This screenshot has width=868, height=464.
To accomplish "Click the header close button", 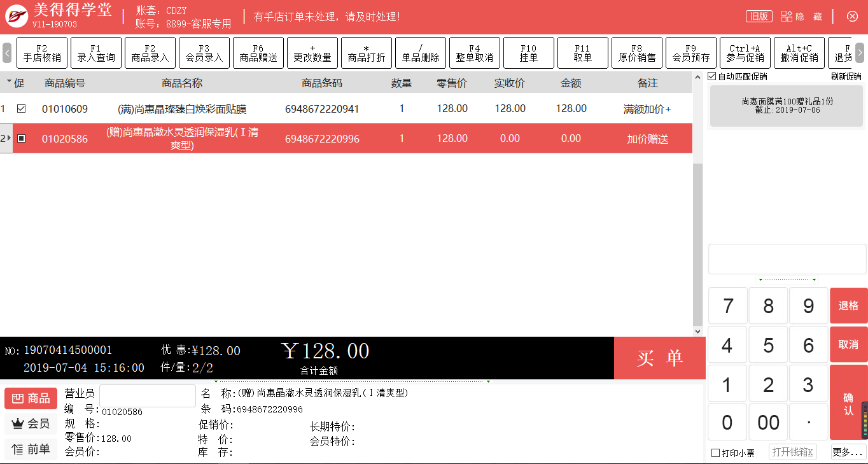I will pos(853,17).
